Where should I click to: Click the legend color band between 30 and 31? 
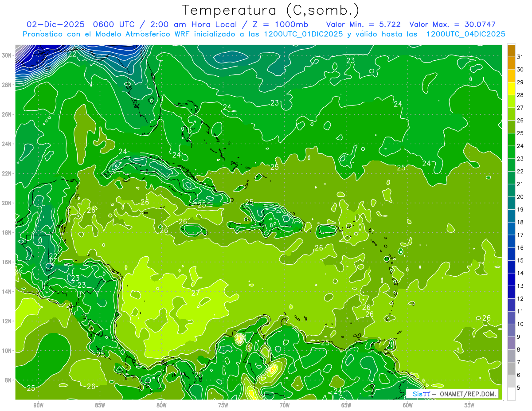(x=511, y=63)
